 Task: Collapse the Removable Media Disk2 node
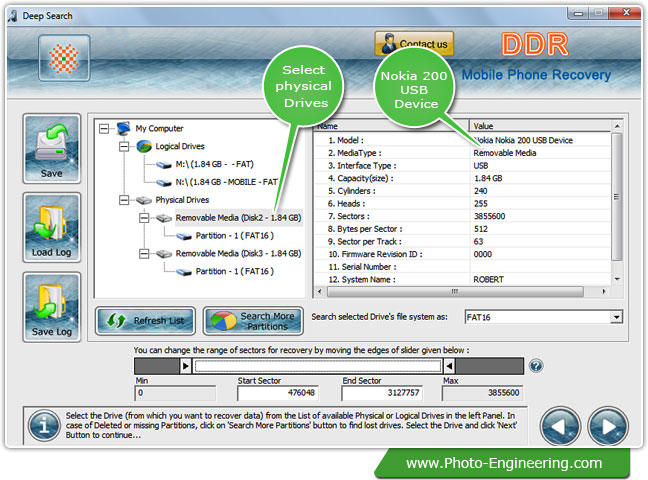pos(144,218)
